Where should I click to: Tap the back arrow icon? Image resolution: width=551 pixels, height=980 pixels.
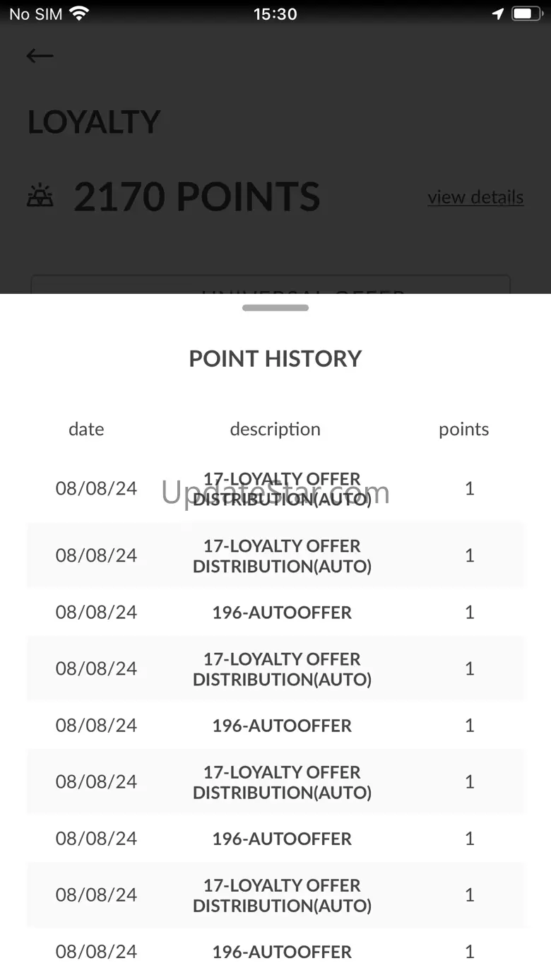click(40, 56)
